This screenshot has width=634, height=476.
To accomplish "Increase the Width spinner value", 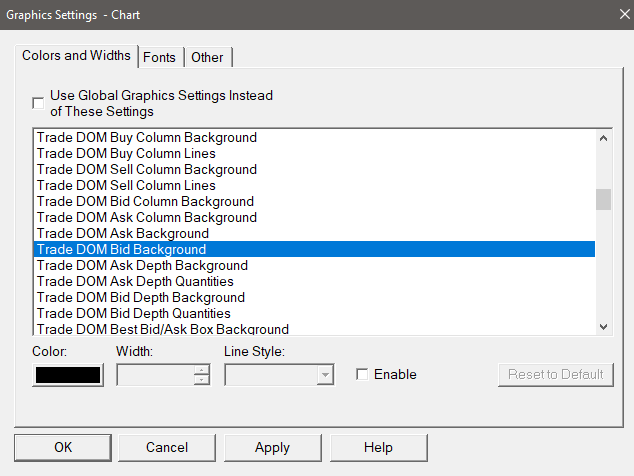I will 203,369.
